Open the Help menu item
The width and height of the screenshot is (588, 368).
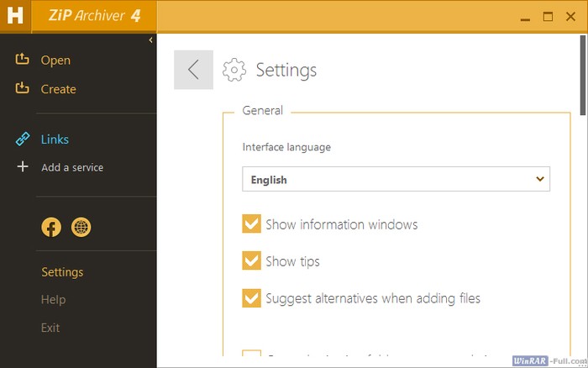click(x=53, y=300)
